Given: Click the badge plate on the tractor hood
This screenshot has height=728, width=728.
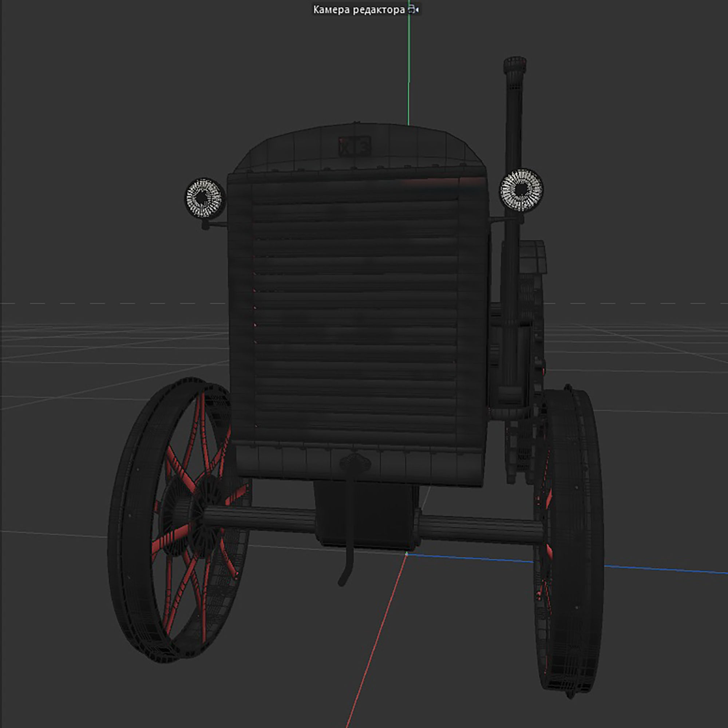Looking at the screenshot, I should tap(355, 146).
